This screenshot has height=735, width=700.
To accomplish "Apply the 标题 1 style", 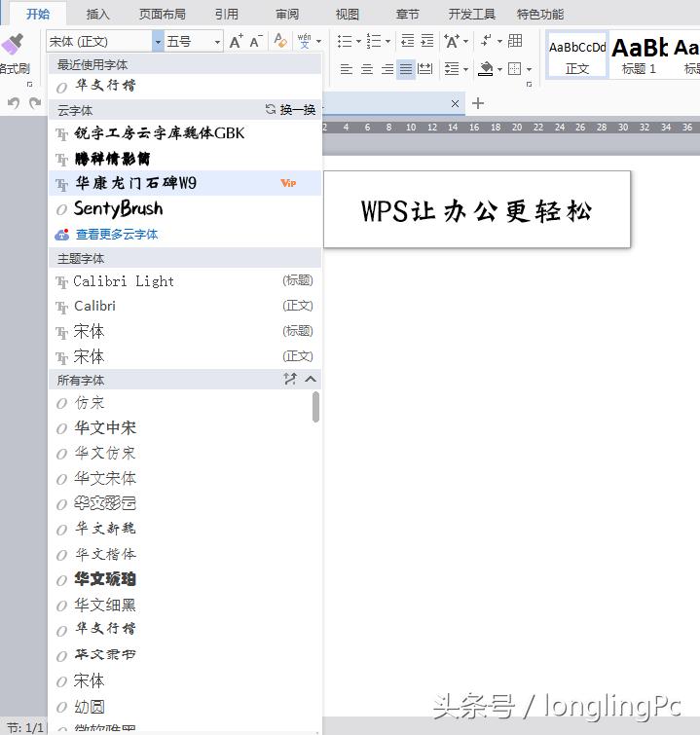I will coord(639,55).
